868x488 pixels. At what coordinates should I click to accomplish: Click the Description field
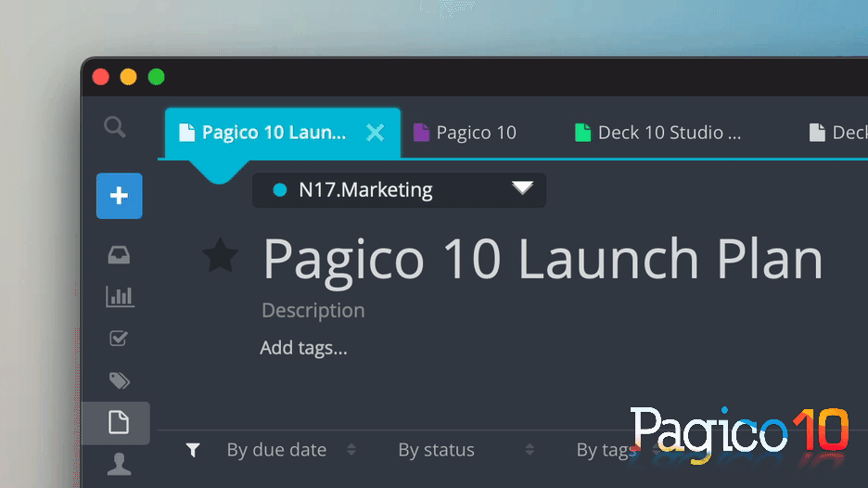(313, 311)
